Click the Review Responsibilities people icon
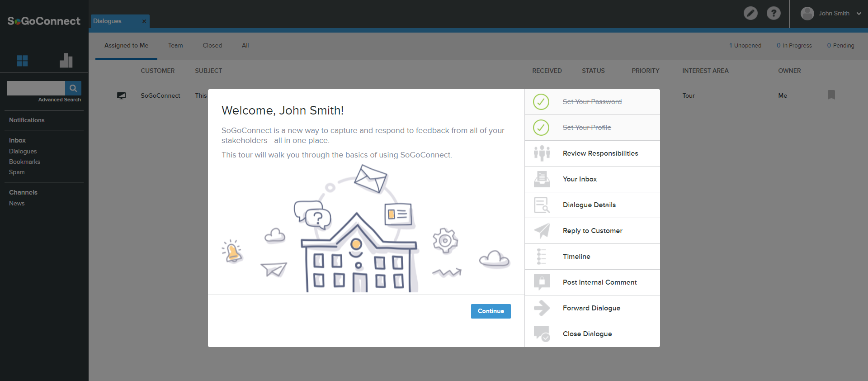This screenshot has height=381, width=868. (542, 153)
